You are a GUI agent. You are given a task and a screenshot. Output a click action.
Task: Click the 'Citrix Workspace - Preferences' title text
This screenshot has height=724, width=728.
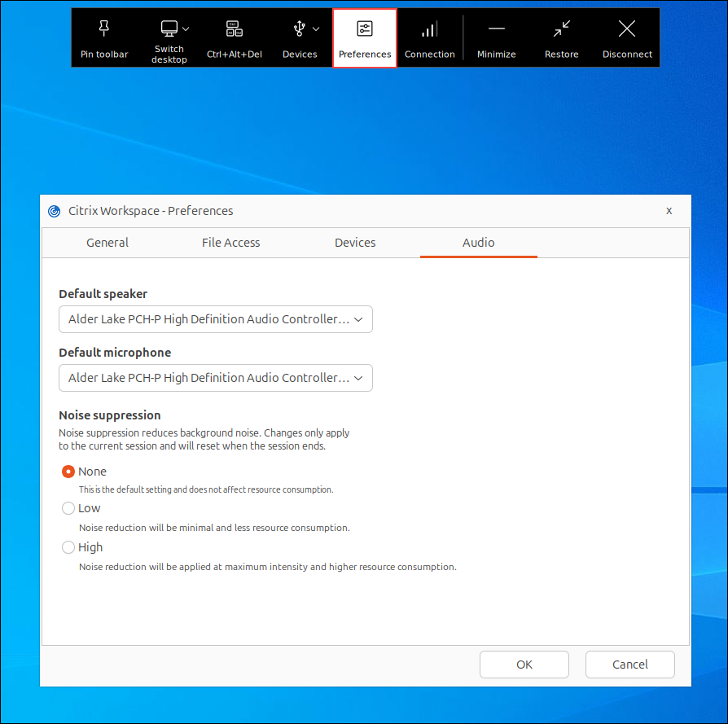pos(151,211)
